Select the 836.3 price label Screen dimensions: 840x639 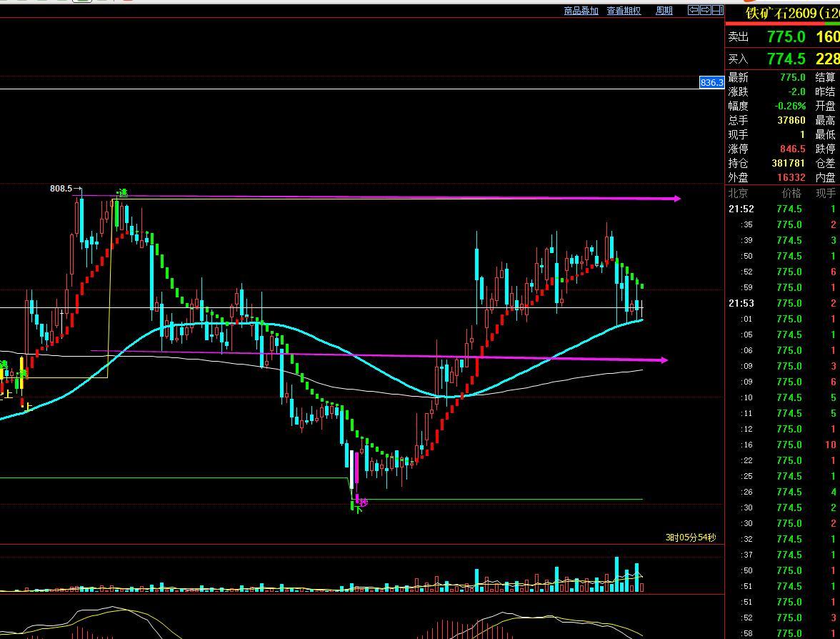tap(711, 83)
